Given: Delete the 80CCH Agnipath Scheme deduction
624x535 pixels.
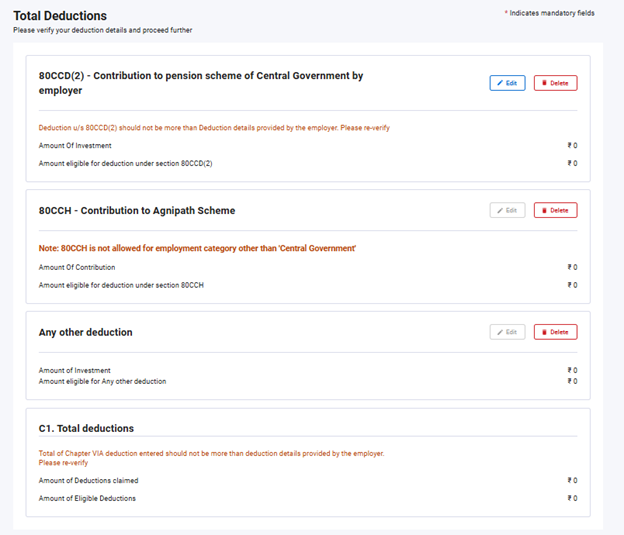Looking at the screenshot, I should coord(556,210).
